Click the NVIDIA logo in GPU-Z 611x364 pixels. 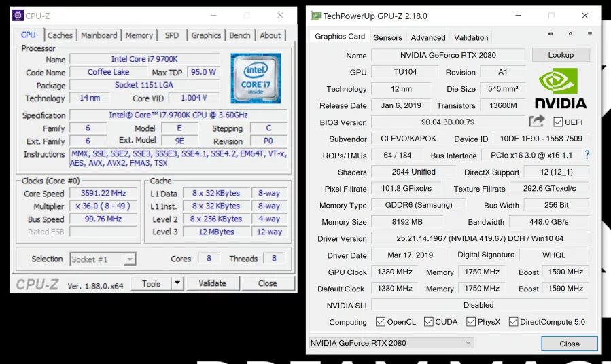click(x=560, y=88)
